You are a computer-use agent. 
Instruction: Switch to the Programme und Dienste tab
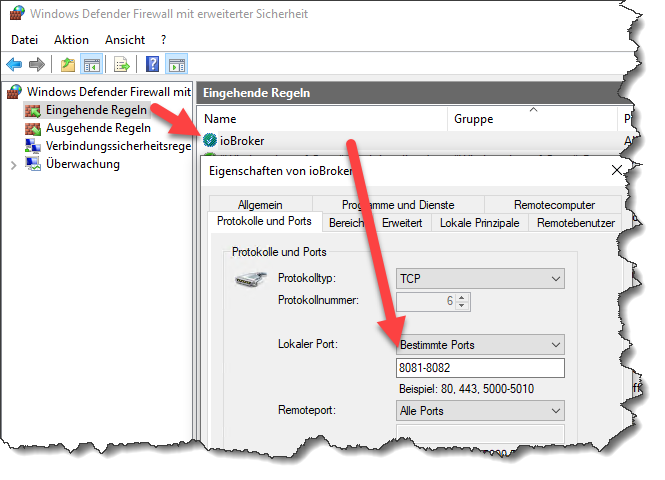pos(398,205)
